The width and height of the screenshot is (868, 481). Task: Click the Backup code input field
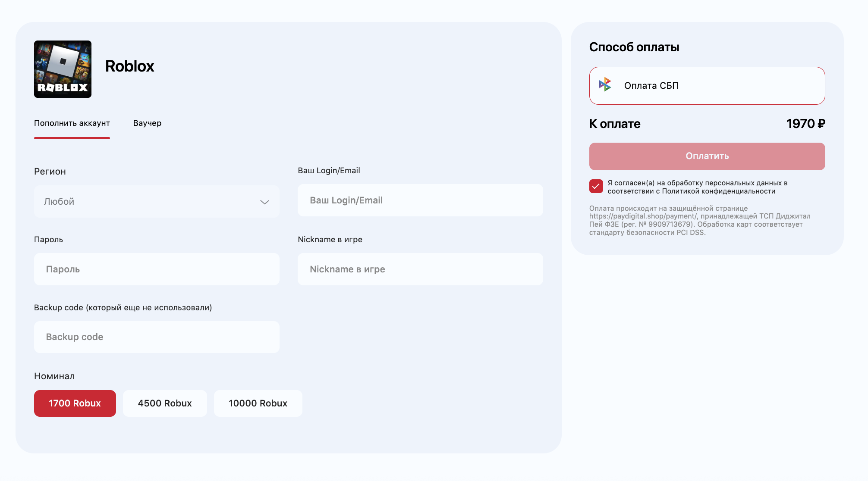coord(157,337)
